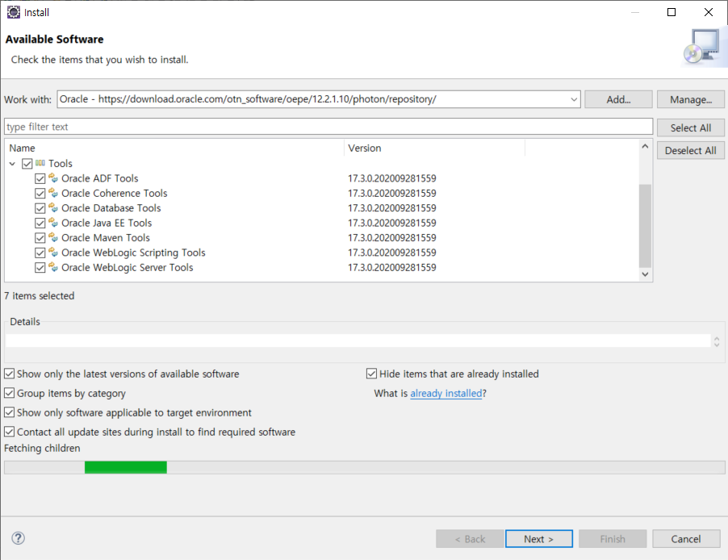Toggle Hide items that are already installed
728x560 pixels.
(x=371, y=374)
